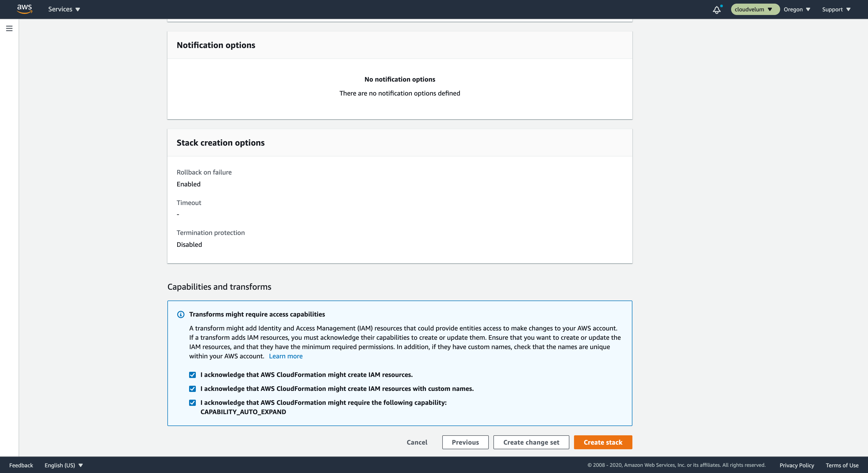This screenshot has height=473, width=868.
Task: Click the Create stack button
Action: pos(603,442)
